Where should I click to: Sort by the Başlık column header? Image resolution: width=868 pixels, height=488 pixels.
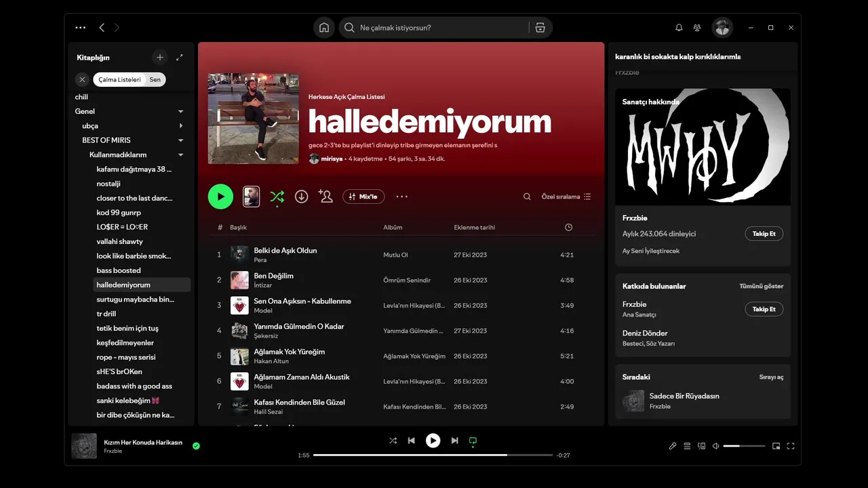[x=238, y=227]
